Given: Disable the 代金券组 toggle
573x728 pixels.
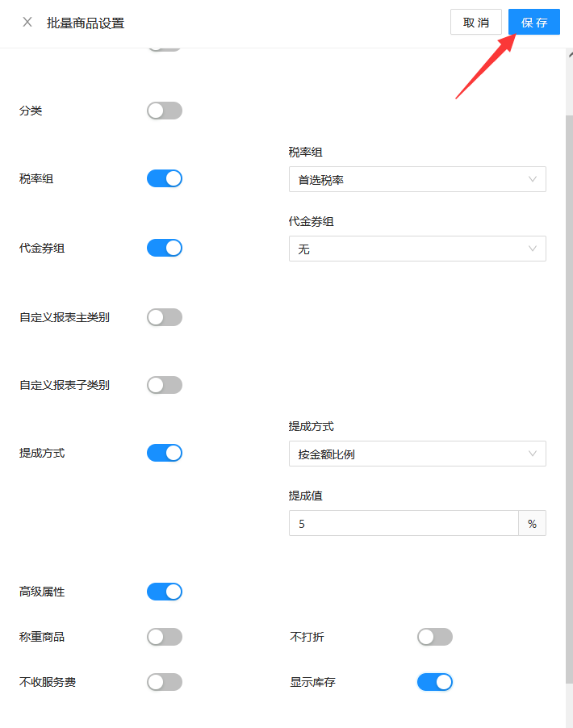Looking at the screenshot, I should tap(165, 248).
